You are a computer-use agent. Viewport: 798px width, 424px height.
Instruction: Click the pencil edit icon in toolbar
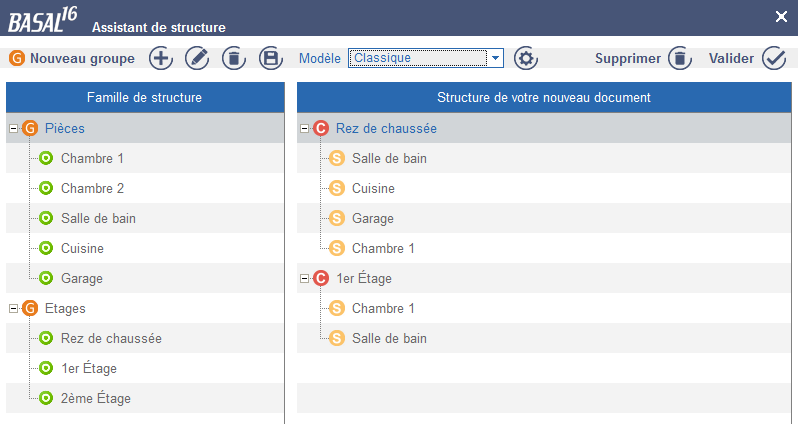197,58
